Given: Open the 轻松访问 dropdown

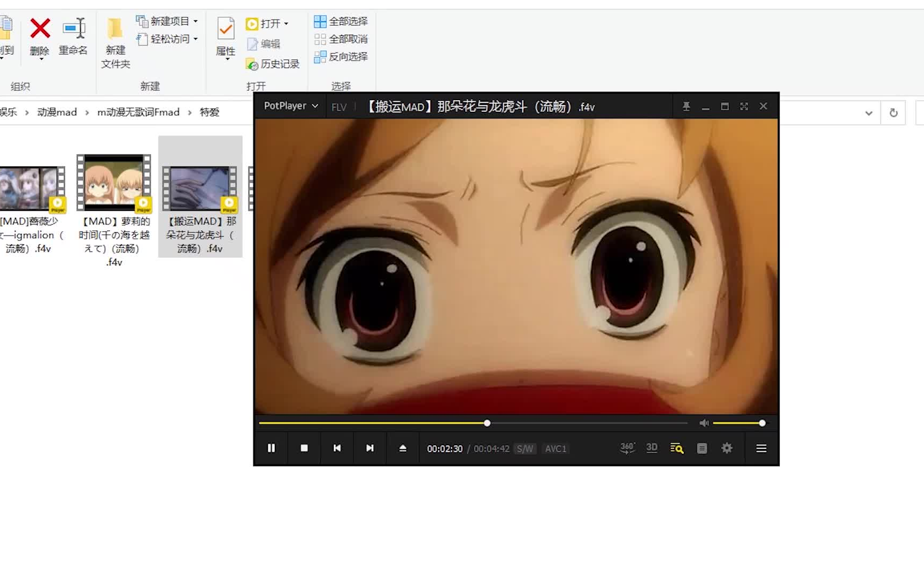Looking at the screenshot, I should [x=167, y=39].
